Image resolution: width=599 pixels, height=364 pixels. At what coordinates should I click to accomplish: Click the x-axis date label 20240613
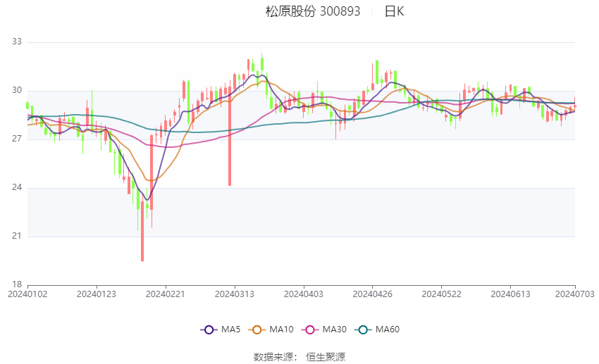[510, 294]
